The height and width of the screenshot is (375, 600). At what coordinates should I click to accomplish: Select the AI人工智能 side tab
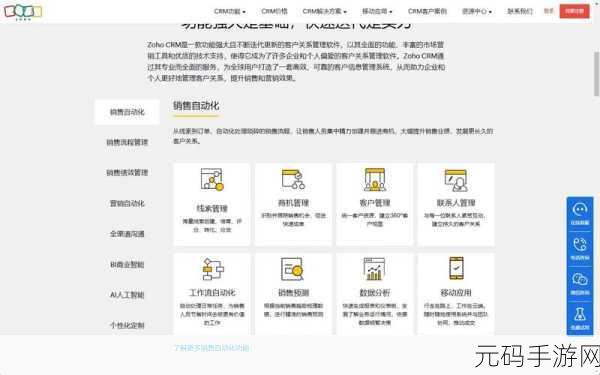pos(127,295)
